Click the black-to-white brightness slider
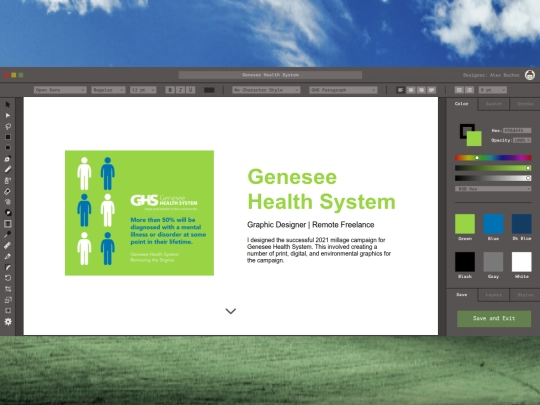The image size is (540, 405). (493, 178)
